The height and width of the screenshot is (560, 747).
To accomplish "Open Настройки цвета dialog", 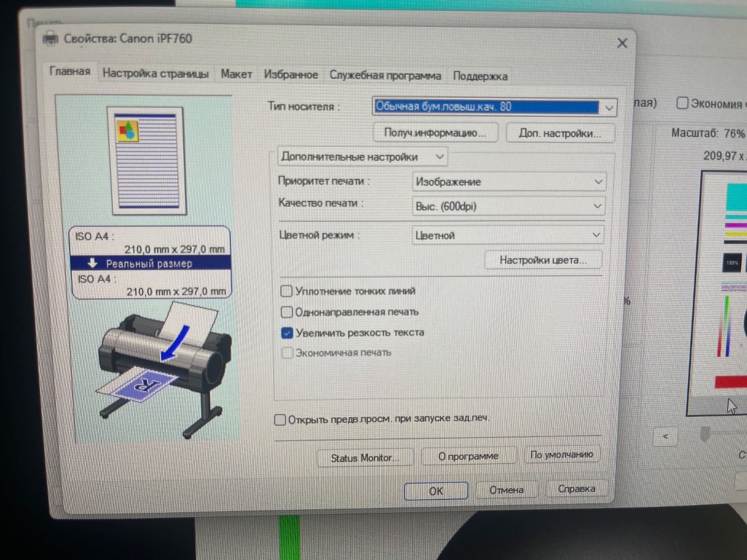I will 543,260.
